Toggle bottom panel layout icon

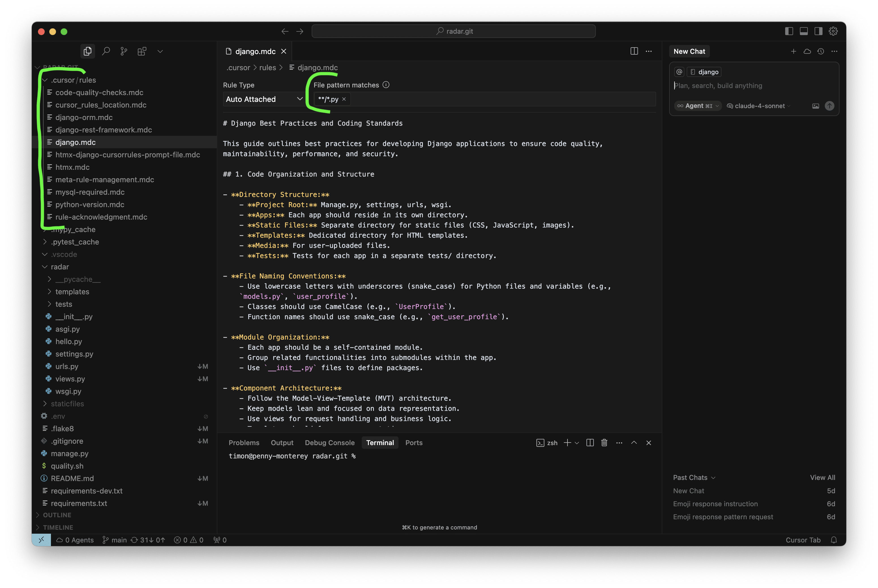[x=803, y=31]
